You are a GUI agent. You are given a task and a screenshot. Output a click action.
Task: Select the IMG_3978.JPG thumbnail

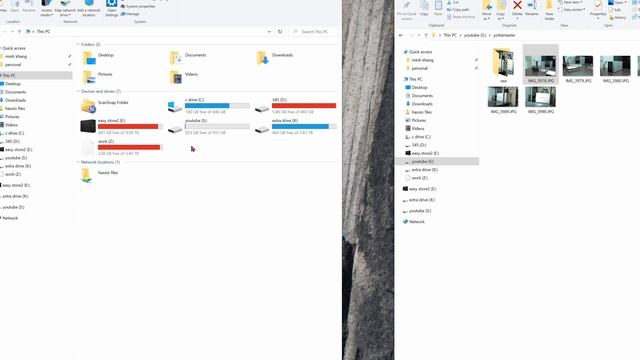pos(541,65)
